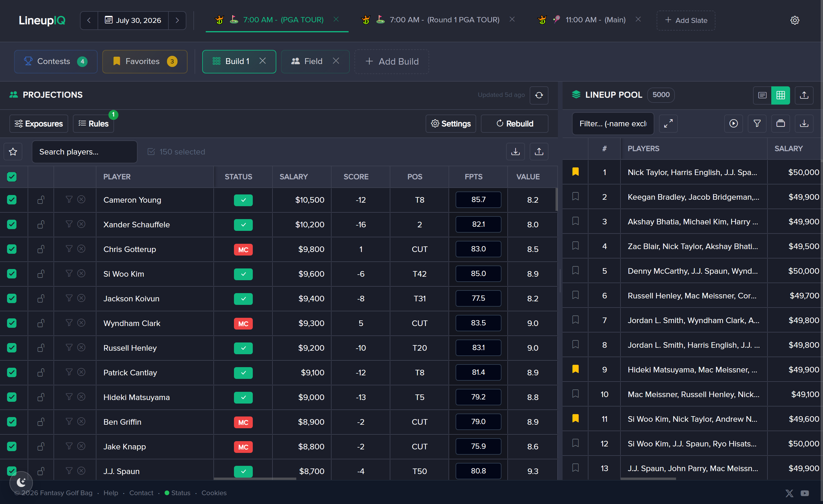Close the Field tab

[336, 61]
